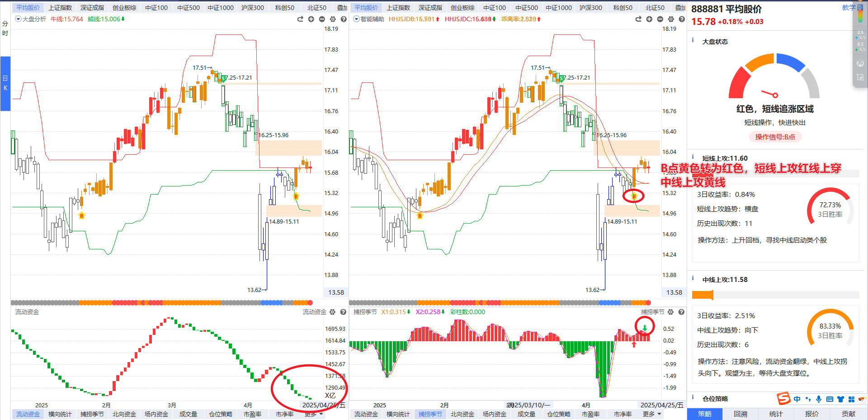This screenshot has height=420, width=868.
Task: Select 北证50 tab in the right chart
Action: [655, 8]
